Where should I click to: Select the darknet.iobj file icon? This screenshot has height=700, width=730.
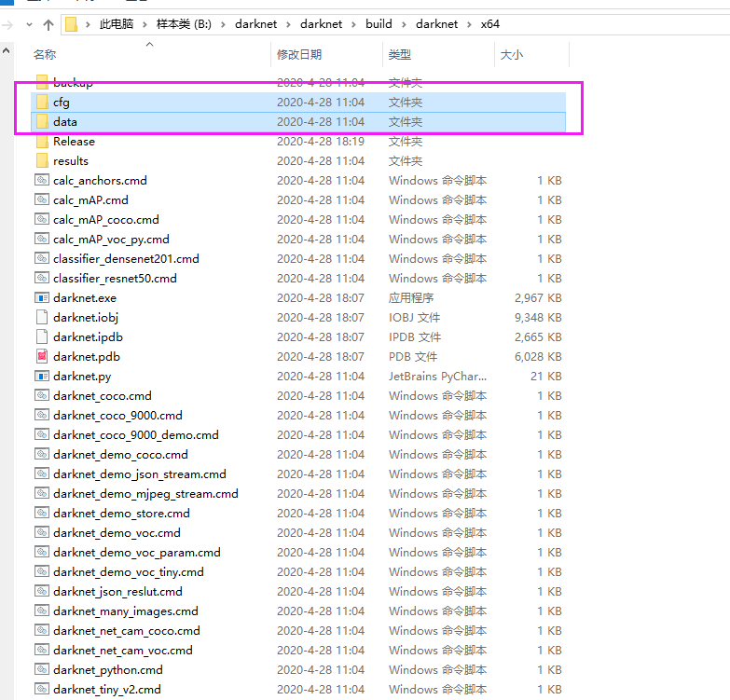[x=42, y=317]
